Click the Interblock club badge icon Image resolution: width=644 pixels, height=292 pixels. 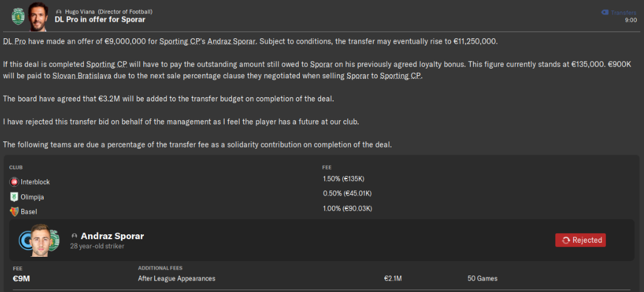point(14,182)
